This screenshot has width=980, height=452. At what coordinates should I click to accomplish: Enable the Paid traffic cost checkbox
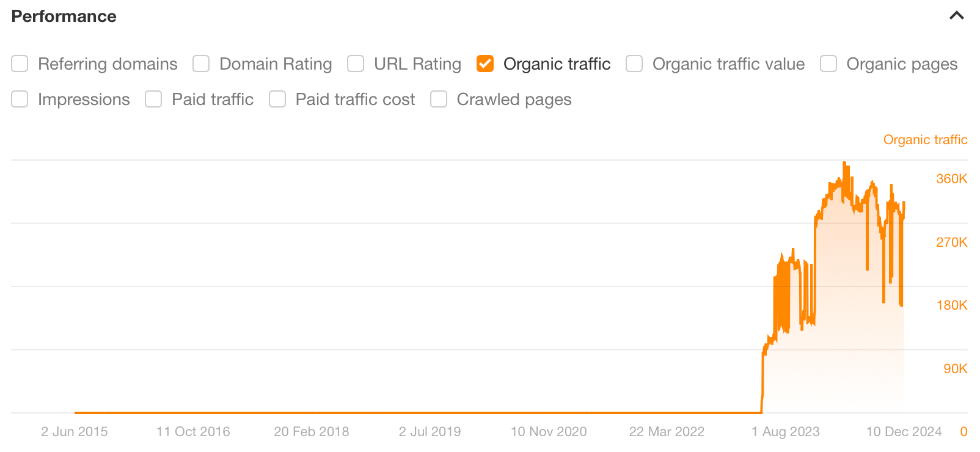pyautogui.click(x=277, y=99)
